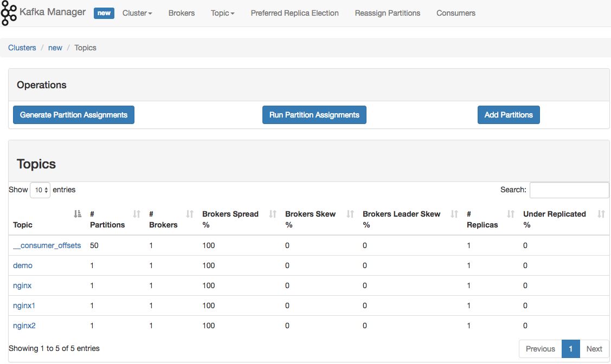Open the Consumers page
611x364 pixels.
click(456, 13)
